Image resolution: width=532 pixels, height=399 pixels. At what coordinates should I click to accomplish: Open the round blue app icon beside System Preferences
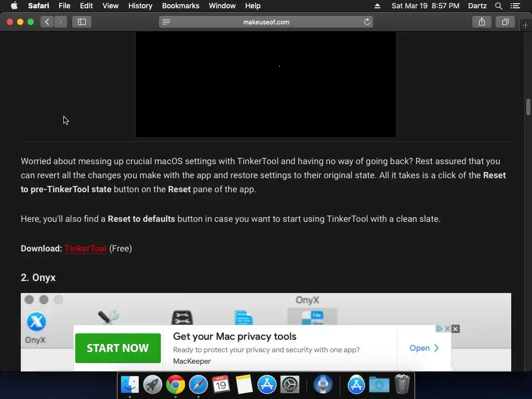(323, 384)
